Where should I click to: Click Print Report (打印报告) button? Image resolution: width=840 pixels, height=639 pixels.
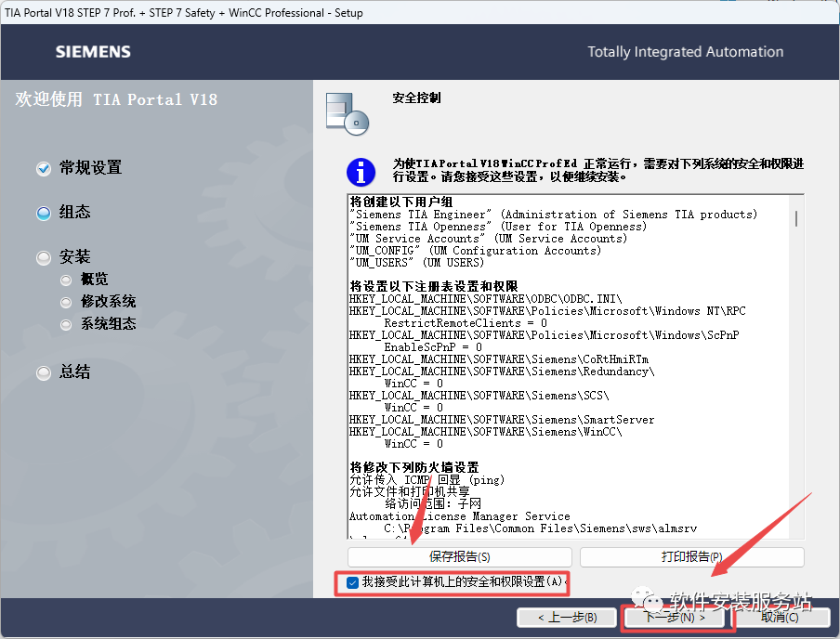click(x=691, y=557)
